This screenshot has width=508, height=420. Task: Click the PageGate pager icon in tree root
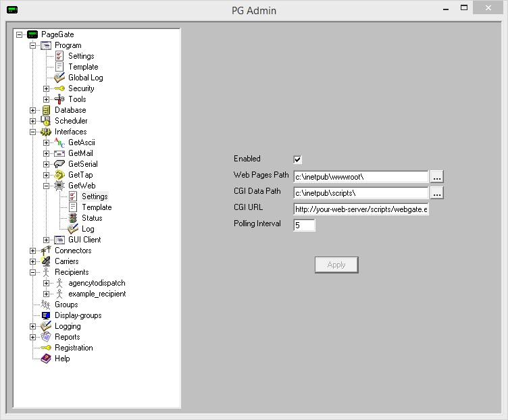pos(32,34)
